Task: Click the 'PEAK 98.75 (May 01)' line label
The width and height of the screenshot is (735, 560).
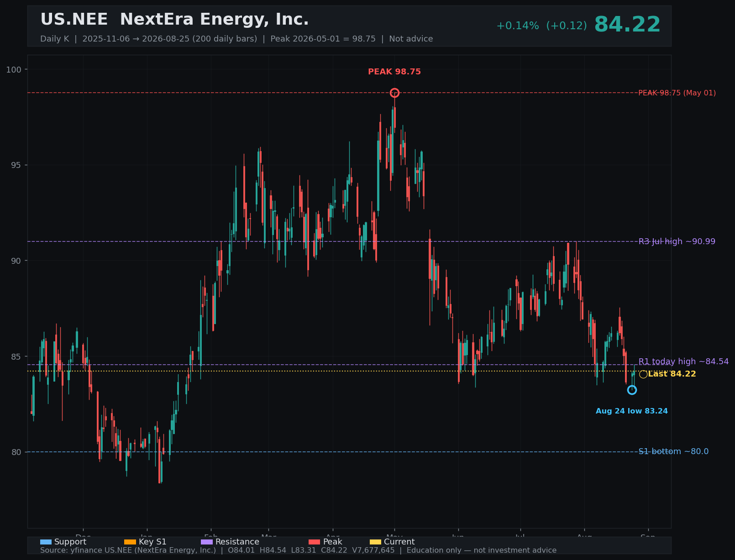Action: point(677,93)
